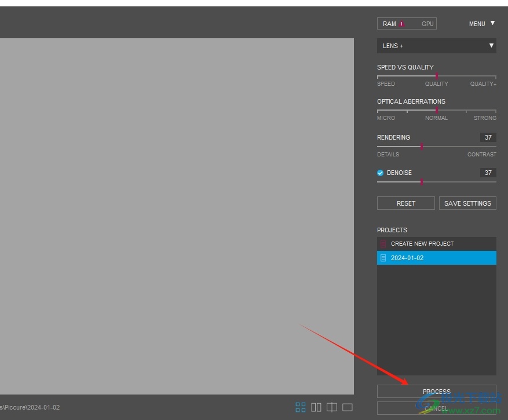Screen dimensions: 508x420
Task: Click the RAM warning triangle icon
Action: (x=401, y=24)
